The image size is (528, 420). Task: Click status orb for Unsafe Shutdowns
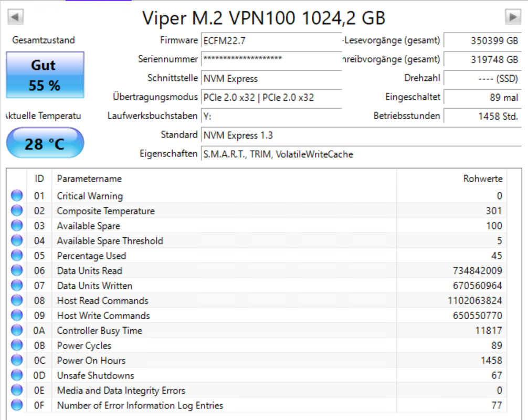coord(17,375)
